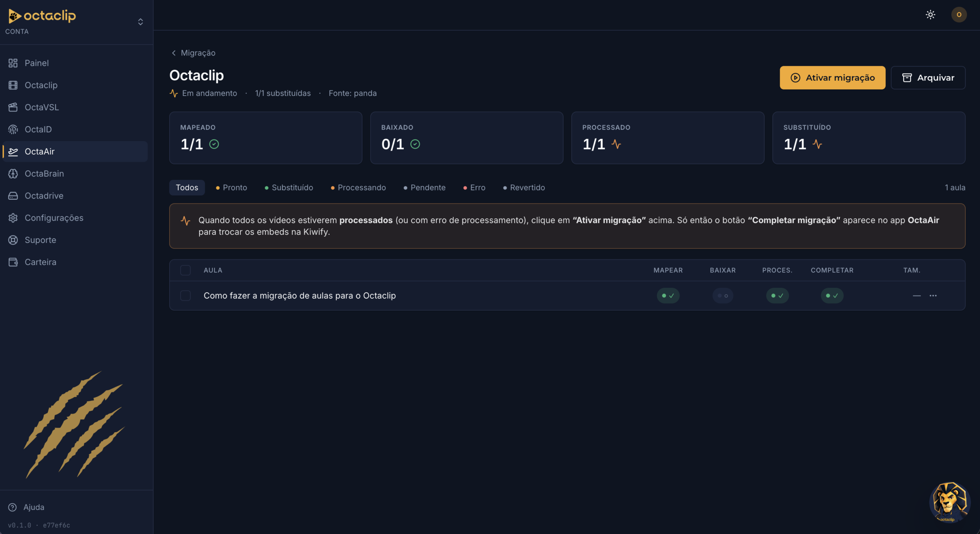980x534 pixels.
Task: Filter lessons by Processando status
Action: click(x=358, y=188)
